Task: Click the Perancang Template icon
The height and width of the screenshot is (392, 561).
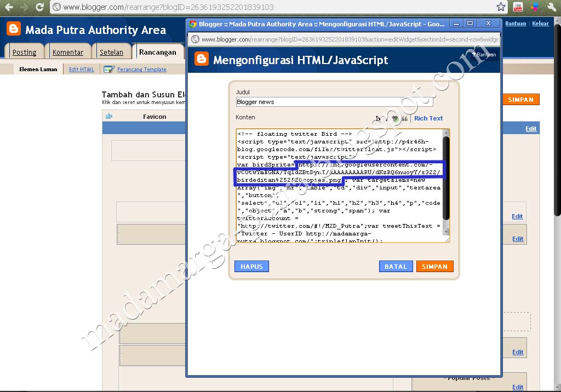Action: point(109,69)
